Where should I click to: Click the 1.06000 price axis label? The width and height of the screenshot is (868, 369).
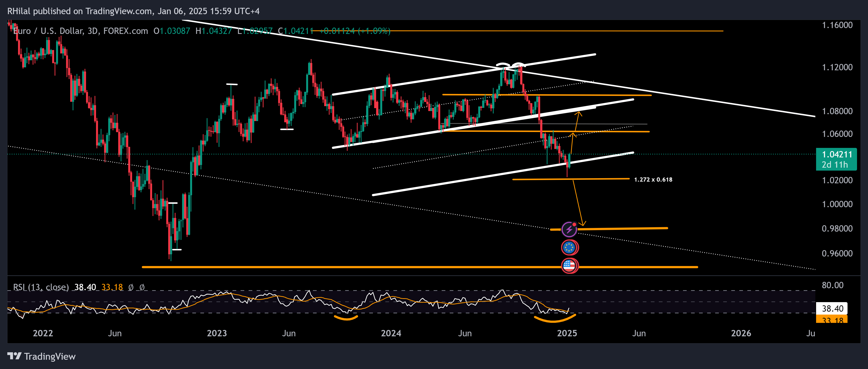[x=837, y=133]
